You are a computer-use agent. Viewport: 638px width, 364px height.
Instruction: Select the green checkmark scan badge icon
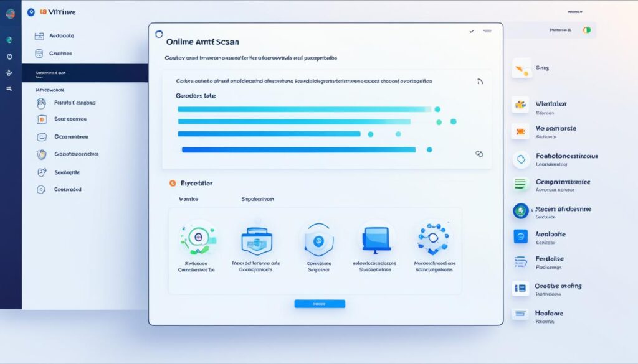(x=196, y=238)
